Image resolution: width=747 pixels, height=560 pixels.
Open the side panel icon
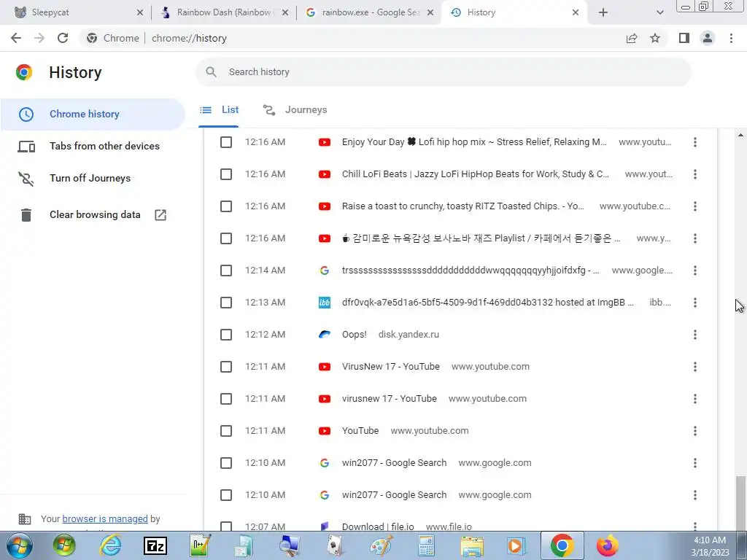(684, 38)
